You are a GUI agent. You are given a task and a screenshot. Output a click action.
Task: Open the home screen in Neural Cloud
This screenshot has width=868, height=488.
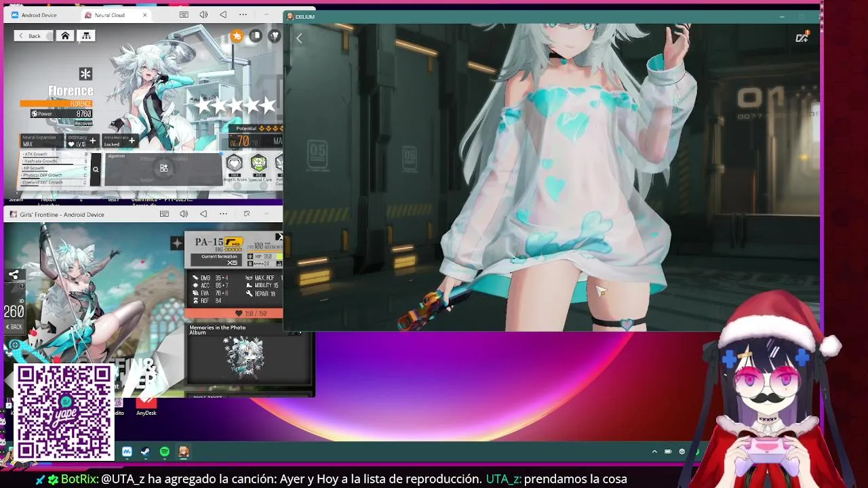click(65, 36)
